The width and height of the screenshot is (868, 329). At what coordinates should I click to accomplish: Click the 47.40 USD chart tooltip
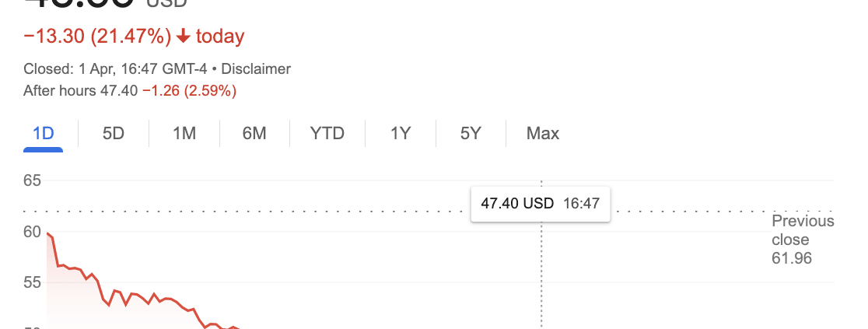pyautogui.click(x=541, y=204)
